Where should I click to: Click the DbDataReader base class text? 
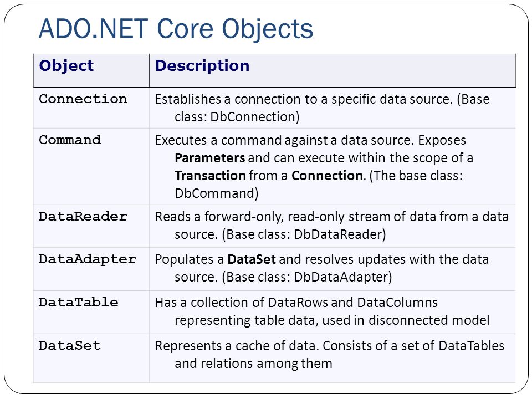tap(338, 234)
